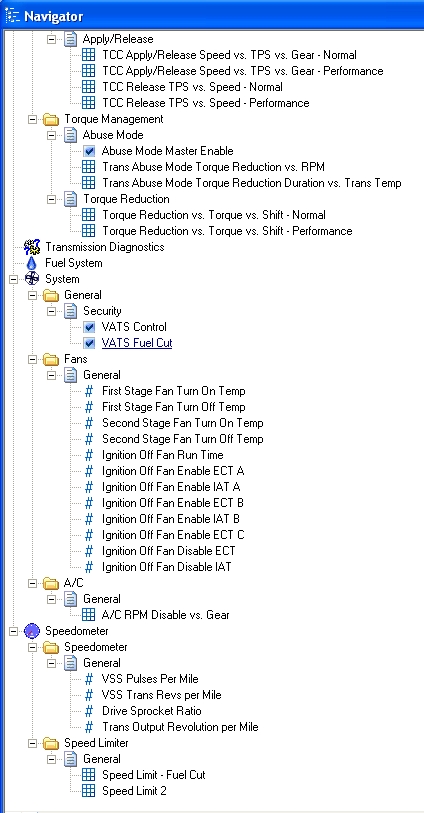Collapse the System tree node
Viewport: 424px width, 813px height.
coord(13,279)
